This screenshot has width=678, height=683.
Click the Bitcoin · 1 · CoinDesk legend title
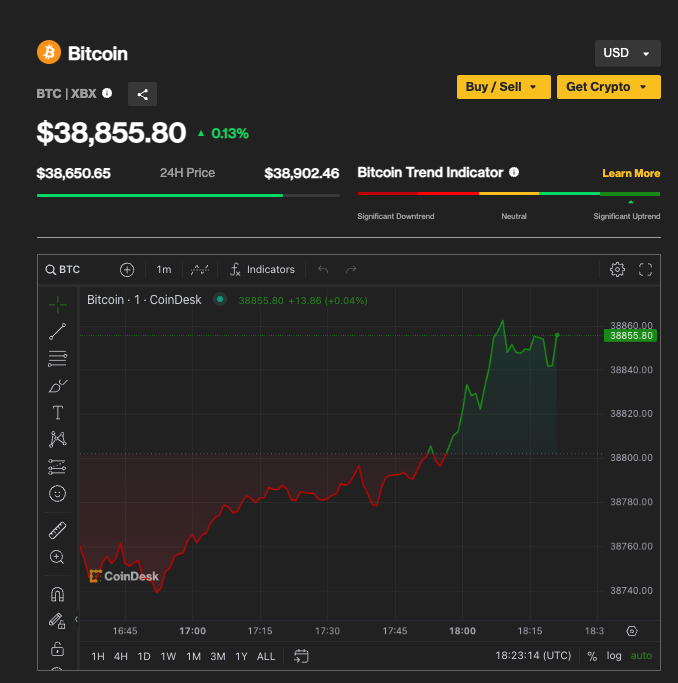(144, 300)
